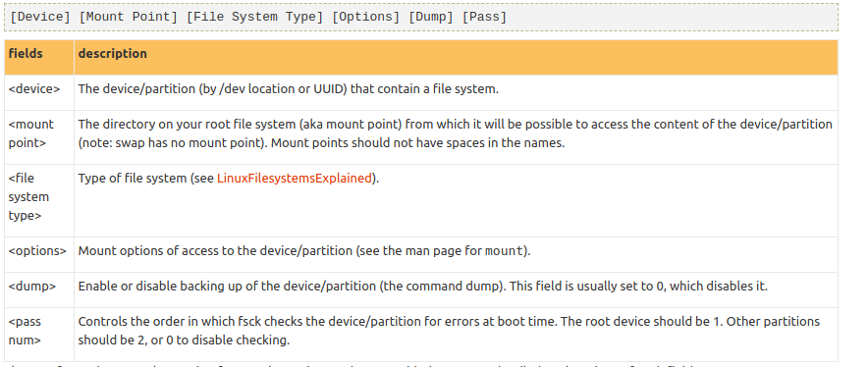Click the fsck boot check description text
868x367 pixels.
[449, 331]
